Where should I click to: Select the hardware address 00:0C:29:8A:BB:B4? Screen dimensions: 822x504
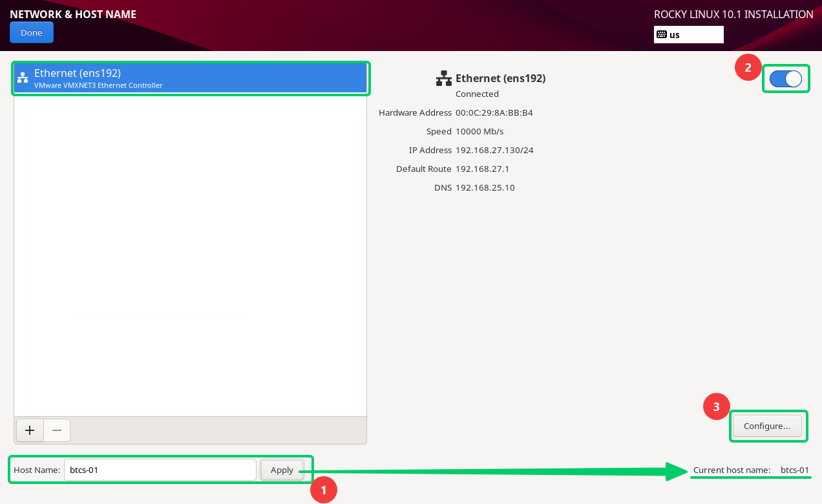[494, 112]
